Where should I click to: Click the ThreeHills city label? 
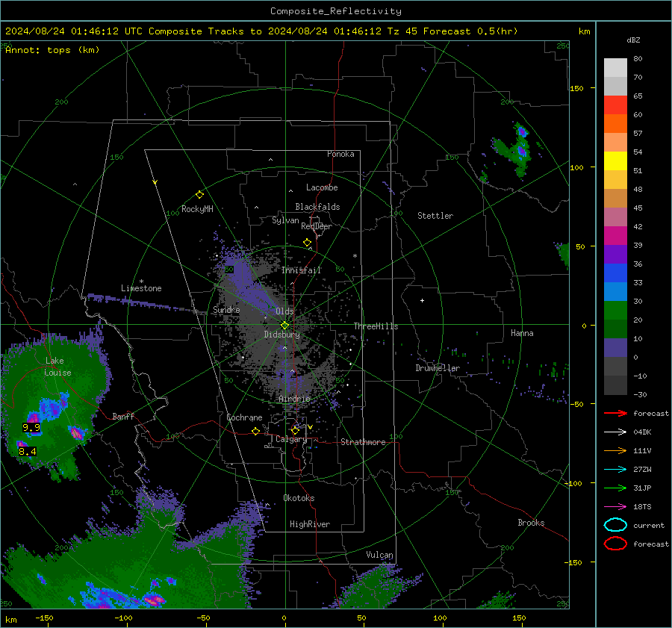click(x=376, y=326)
